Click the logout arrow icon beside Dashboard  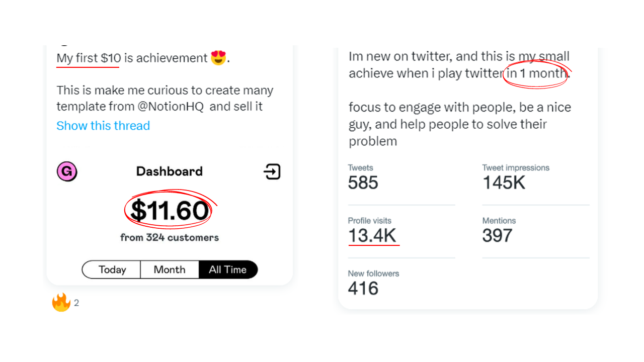(x=272, y=172)
